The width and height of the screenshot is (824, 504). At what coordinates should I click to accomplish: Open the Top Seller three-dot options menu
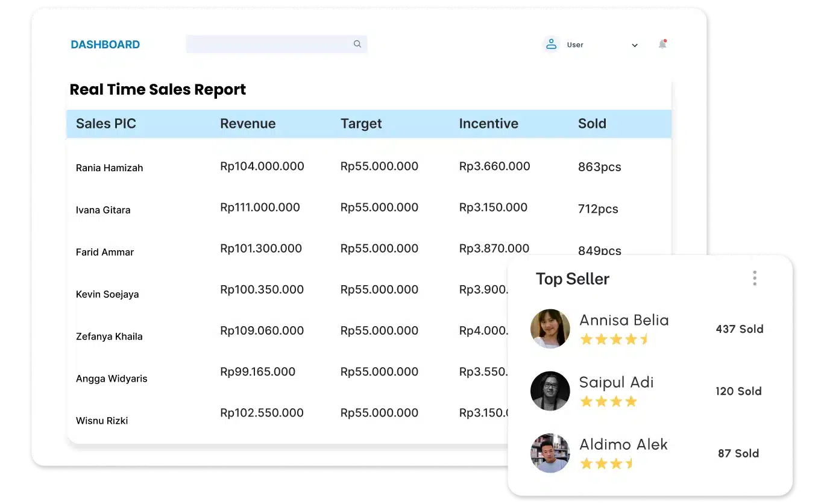[x=754, y=278]
